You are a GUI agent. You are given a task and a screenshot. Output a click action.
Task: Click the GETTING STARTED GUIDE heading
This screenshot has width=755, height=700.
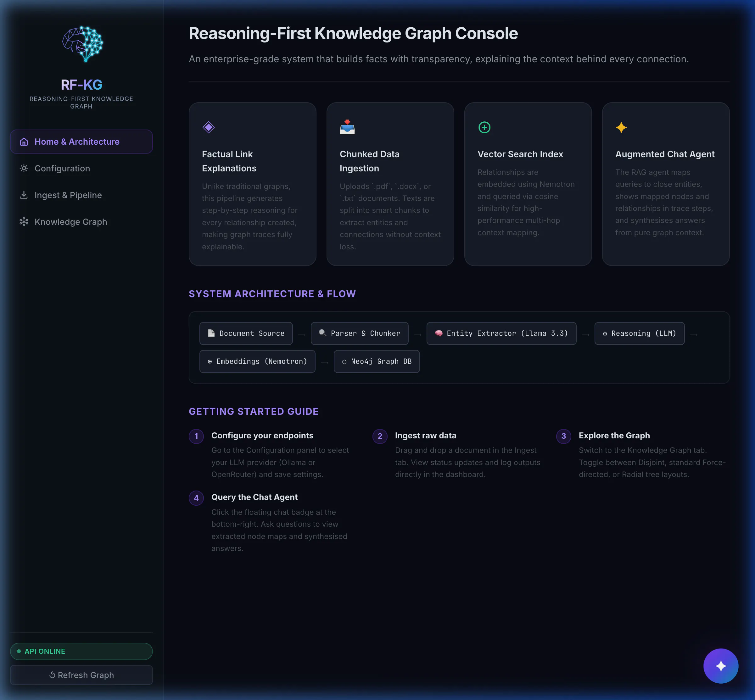pyautogui.click(x=254, y=411)
